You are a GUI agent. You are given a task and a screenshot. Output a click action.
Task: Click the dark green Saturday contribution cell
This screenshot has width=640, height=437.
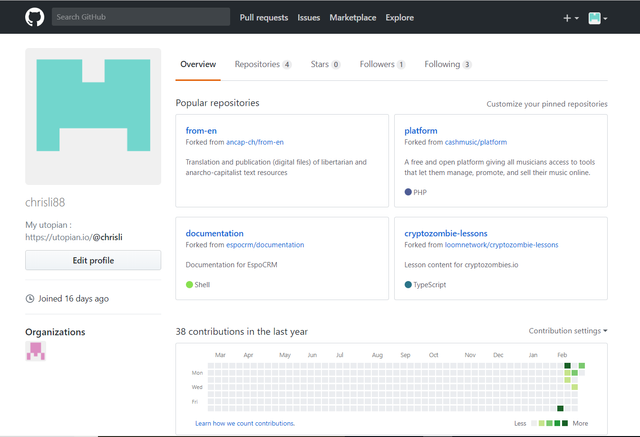(x=560, y=408)
